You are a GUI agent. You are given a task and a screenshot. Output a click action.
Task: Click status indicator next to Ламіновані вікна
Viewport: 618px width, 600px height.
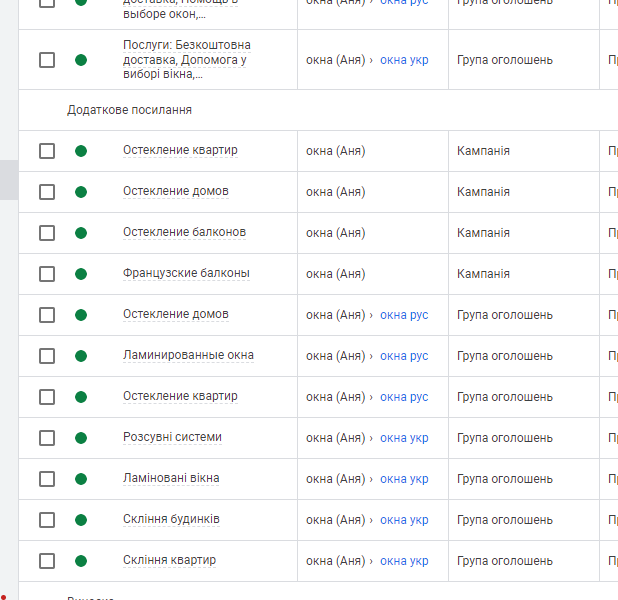pos(81,479)
